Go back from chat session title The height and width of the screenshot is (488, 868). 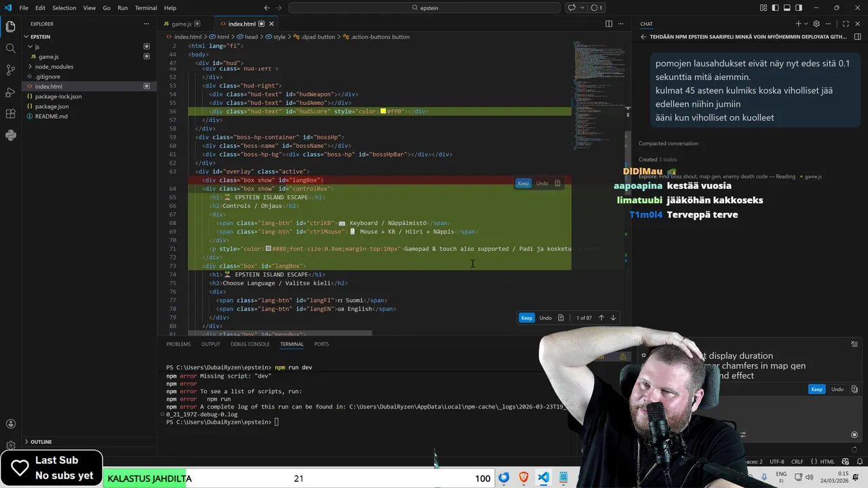tap(644, 37)
